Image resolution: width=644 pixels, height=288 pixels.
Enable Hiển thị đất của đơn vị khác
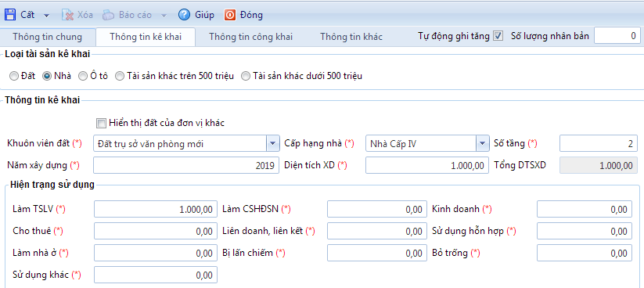(x=101, y=123)
